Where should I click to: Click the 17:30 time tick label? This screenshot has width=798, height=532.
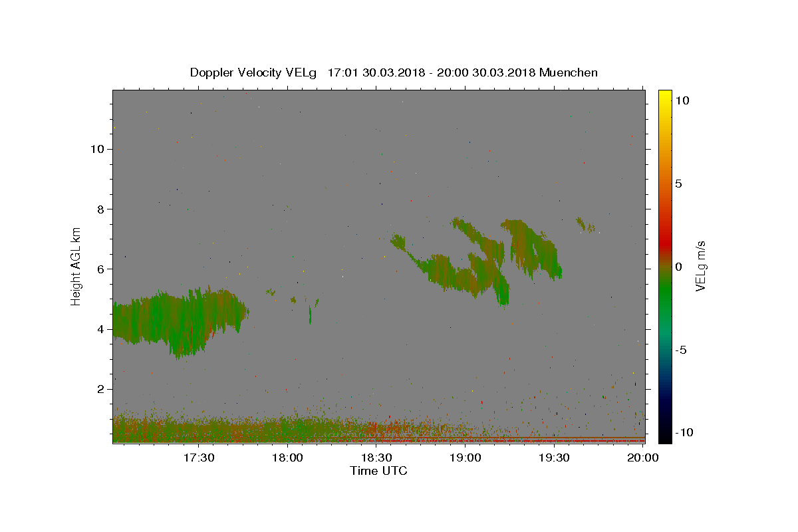[199, 458]
